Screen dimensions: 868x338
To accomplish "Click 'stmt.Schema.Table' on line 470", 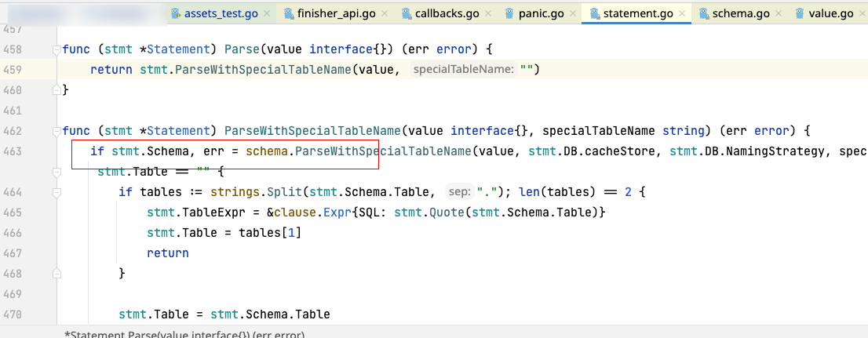I will [x=270, y=314].
